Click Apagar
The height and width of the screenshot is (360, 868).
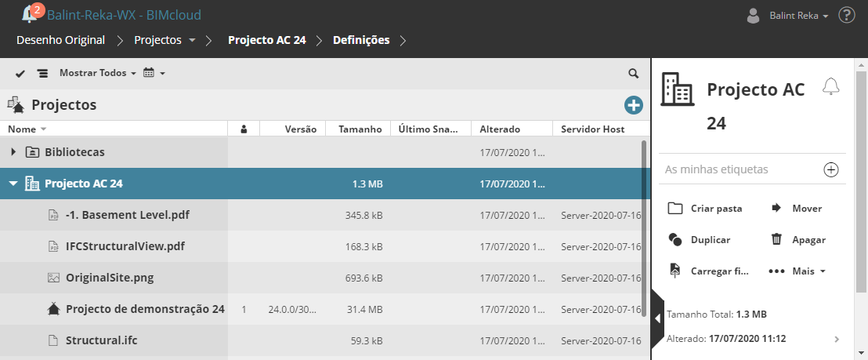pos(798,240)
